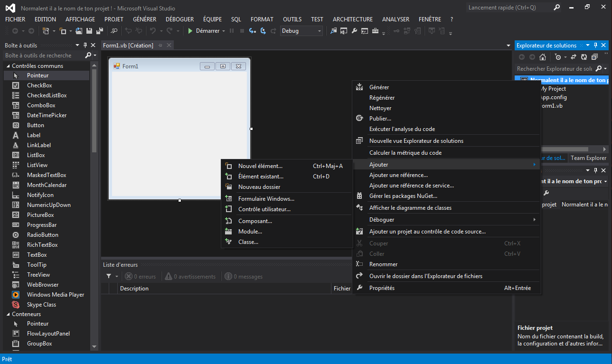Viewport: 612px width, 364px height.
Task: Select the ProgressBar control in toolbox
Action: [x=47, y=225]
